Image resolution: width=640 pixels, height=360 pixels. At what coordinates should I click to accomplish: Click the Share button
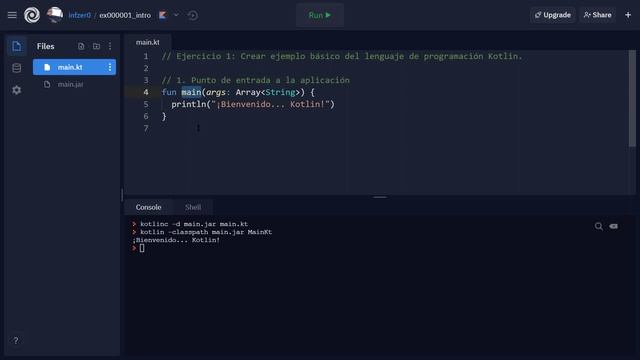(x=597, y=15)
